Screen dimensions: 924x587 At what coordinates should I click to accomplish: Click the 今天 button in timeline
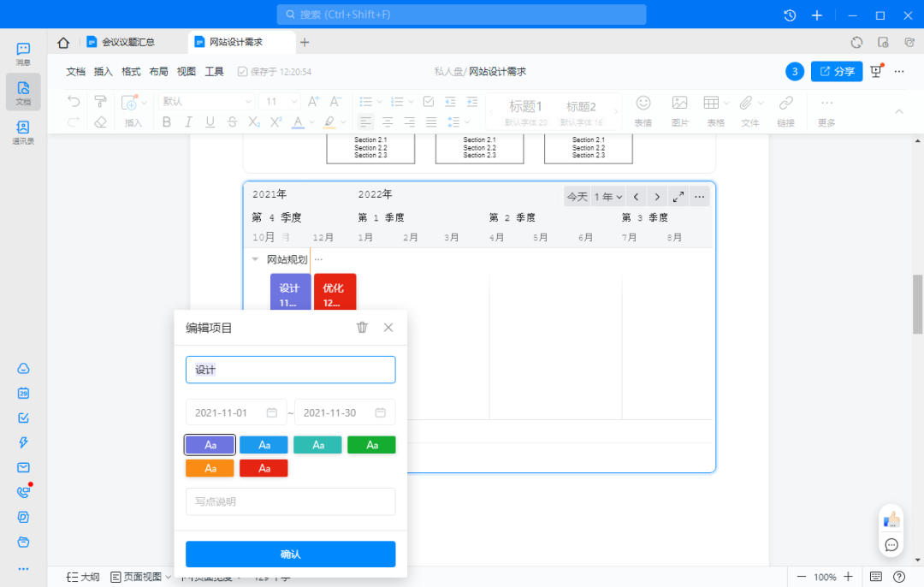(x=577, y=197)
